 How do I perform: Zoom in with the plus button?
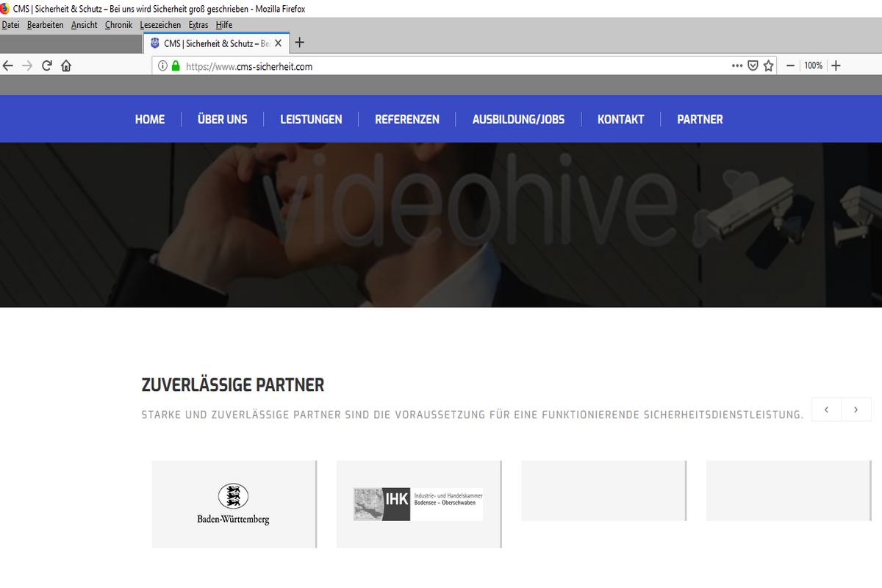835,65
